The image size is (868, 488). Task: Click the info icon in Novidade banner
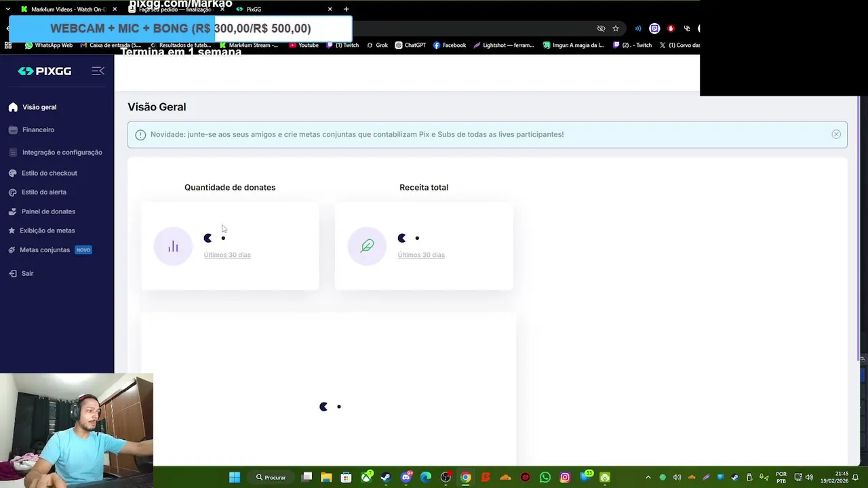140,135
